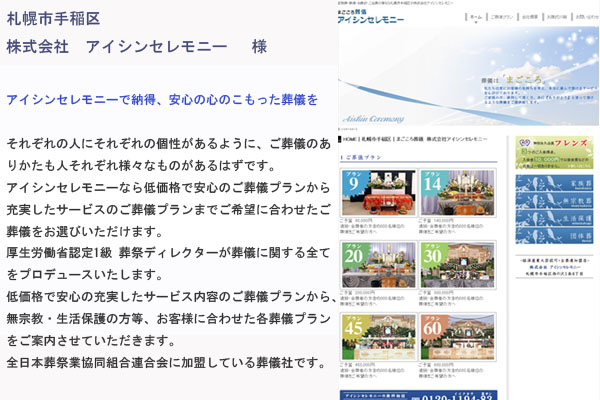Click the blue 納得、安心の心のこもった葬儀を tagline
This screenshot has width=600, height=400.
[x=162, y=100]
